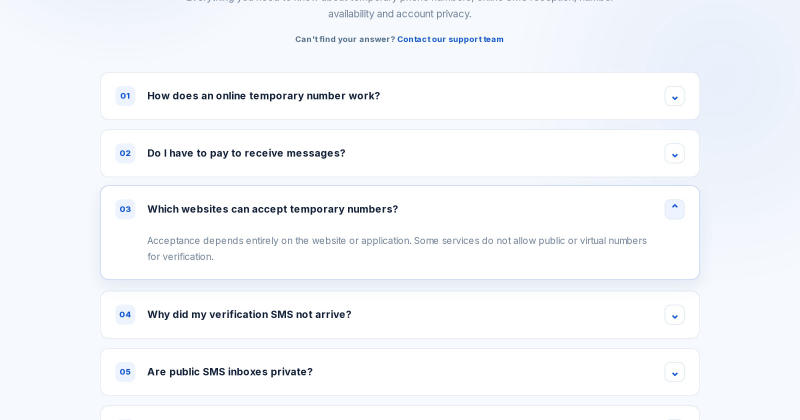The image size is (800, 420).
Task: Select the 04 number badge
Action: [x=125, y=314]
